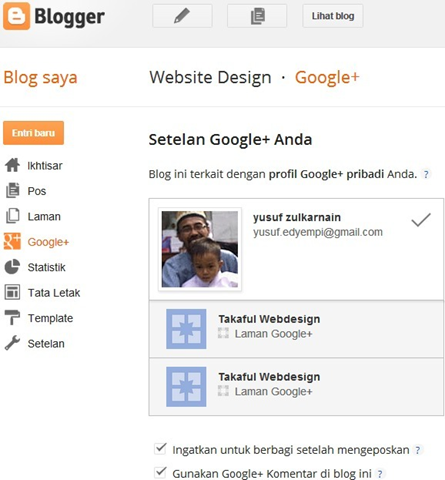This screenshot has width=445, height=480.
Task: Open the posts list icon button
Action: [257, 16]
